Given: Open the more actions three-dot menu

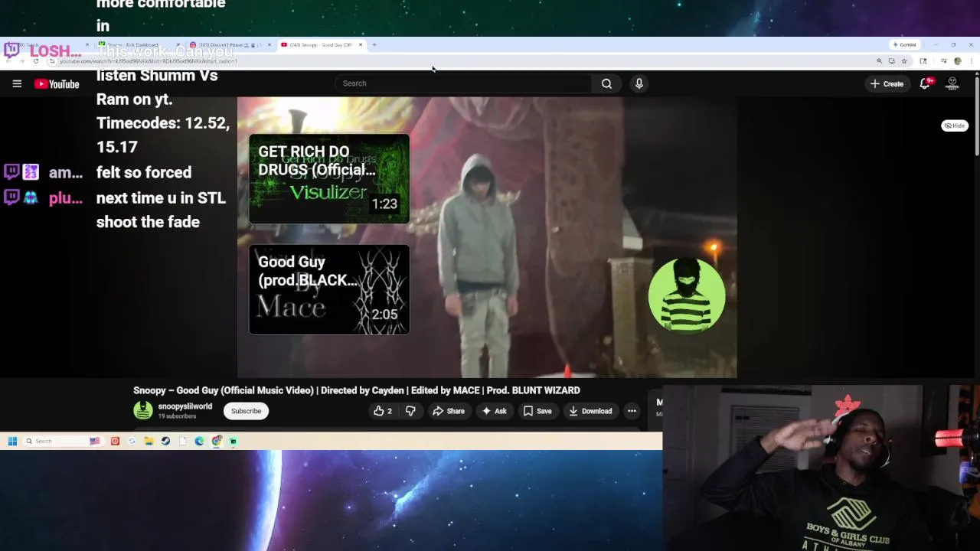Looking at the screenshot, I should tap(632, 411).
